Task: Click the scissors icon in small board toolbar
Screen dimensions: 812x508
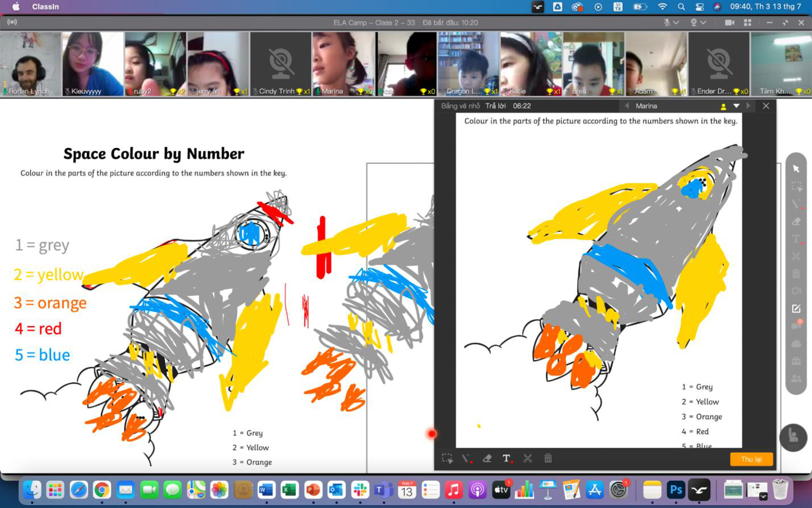Action: click(527, 459)
